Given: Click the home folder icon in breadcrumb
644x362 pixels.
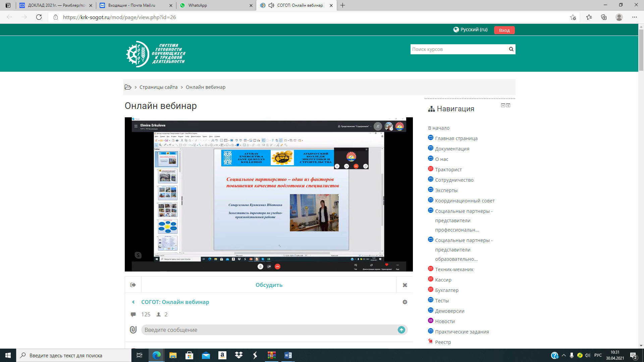Looking at the screenshot, I should [x=128, y=87].
